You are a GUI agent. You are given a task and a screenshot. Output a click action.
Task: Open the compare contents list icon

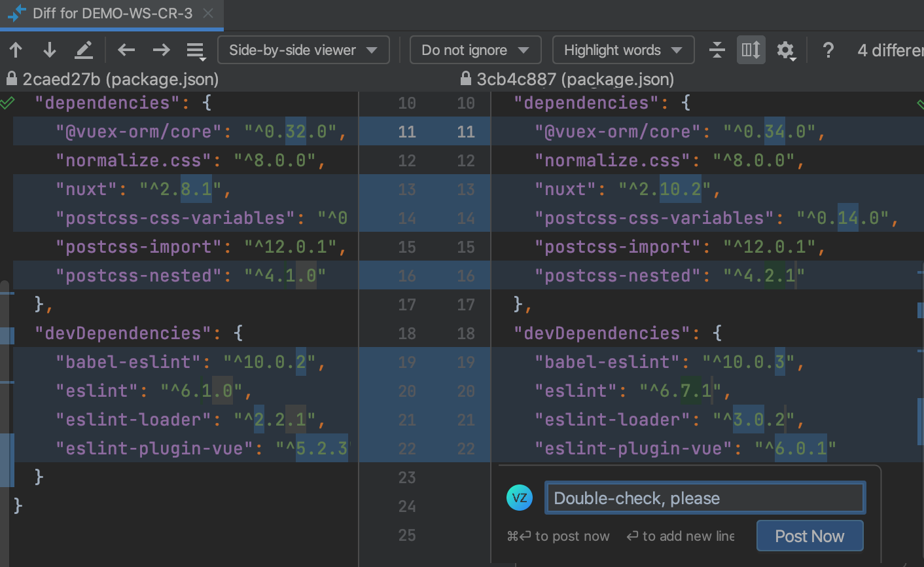196,49
